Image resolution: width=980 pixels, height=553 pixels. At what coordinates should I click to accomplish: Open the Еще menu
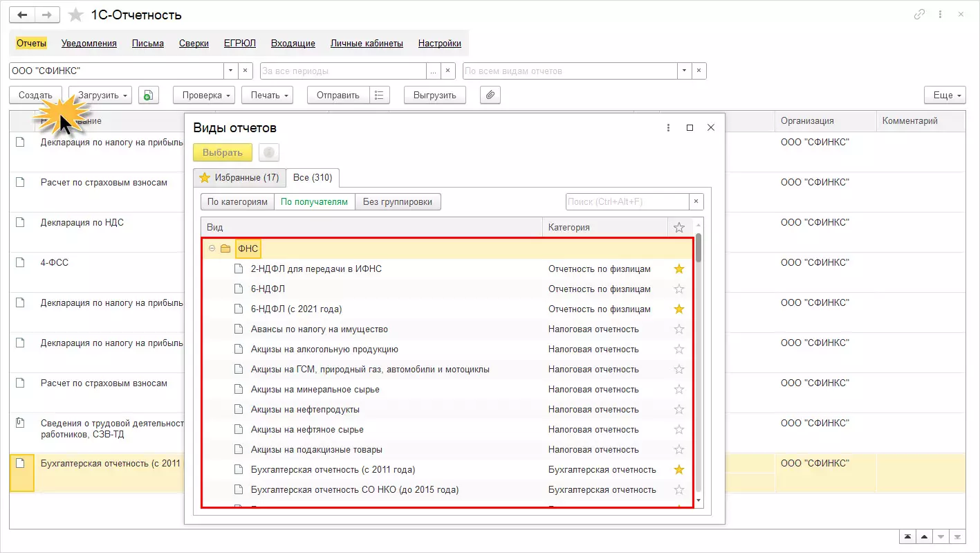[x=945, y=96]
